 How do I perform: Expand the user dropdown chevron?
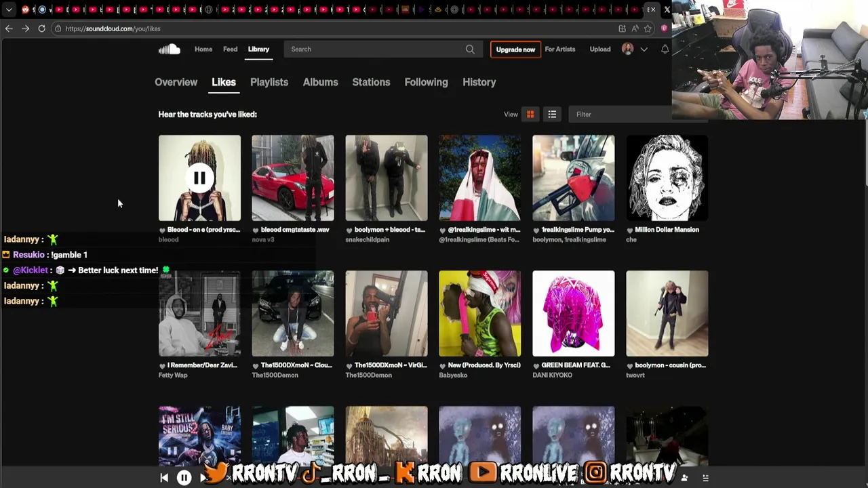(x=644, y=49)
